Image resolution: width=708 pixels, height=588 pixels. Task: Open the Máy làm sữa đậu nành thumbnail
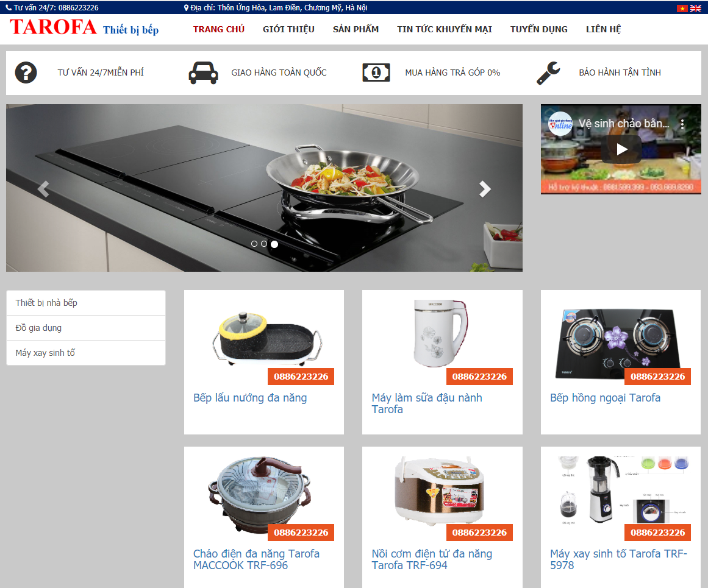[x=441, y=333]
